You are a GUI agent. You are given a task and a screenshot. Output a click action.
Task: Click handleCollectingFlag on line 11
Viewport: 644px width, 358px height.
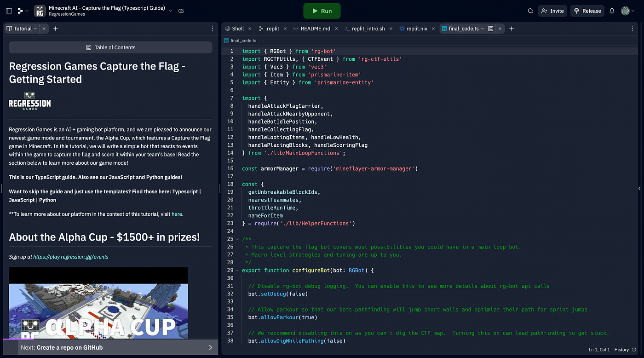coord(281,129)
